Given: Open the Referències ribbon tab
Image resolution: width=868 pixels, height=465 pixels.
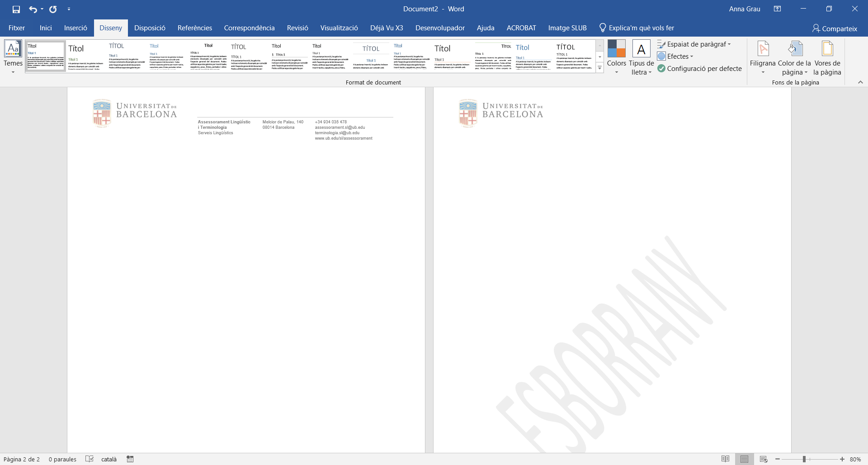Looking at the screenshot, I should click(194, 28).
